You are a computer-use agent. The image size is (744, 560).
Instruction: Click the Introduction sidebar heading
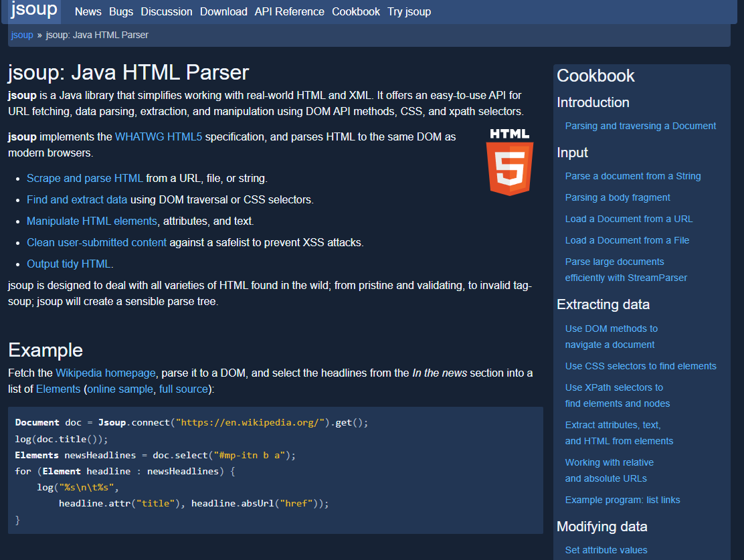[x=593, y=102]
